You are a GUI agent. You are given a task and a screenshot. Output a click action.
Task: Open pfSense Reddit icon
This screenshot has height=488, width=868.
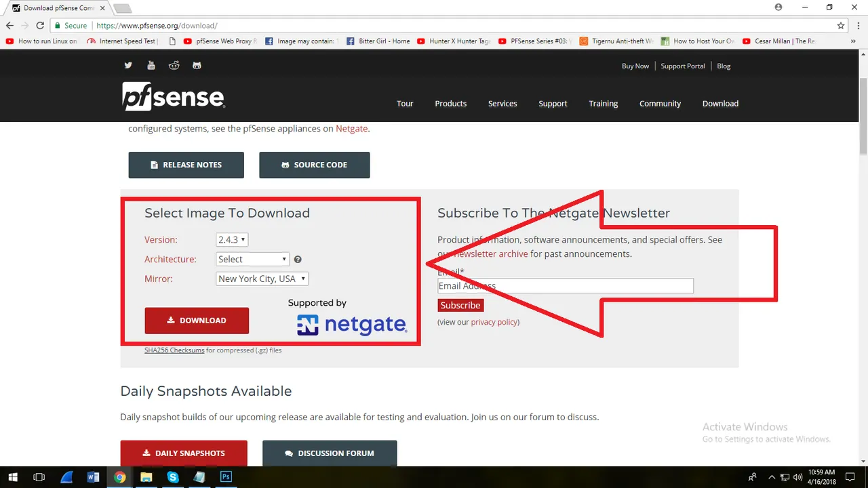174,65
